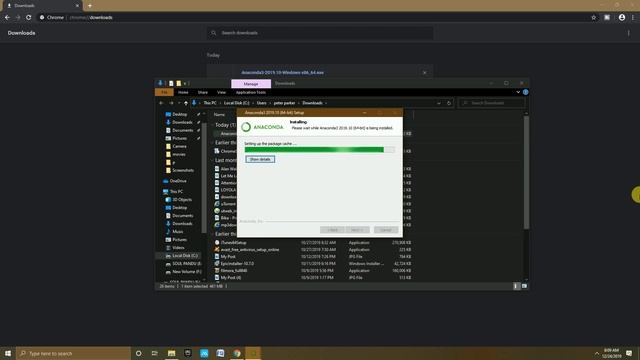Screen dimensions: 640x360
Task: Select Local Disk (C:) in navigation pane
Action: [x=184, y=256]
